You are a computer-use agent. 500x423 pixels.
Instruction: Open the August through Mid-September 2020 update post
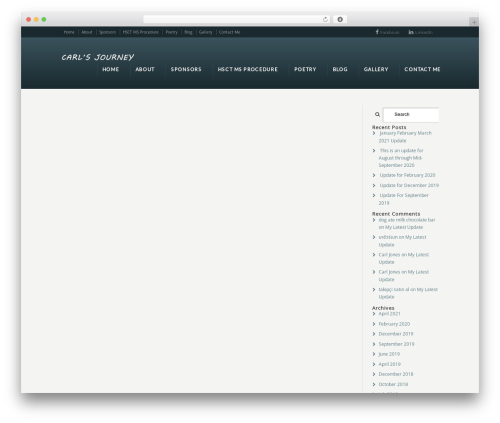(x=401, y=158)
